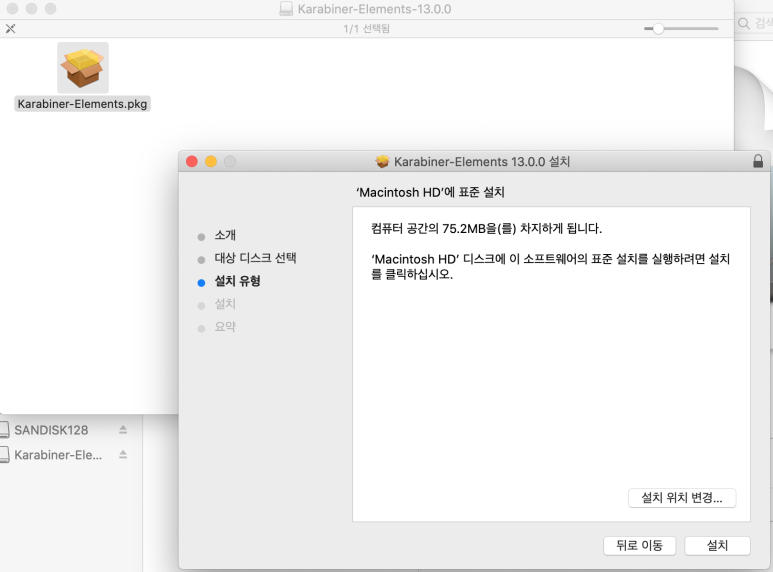Click the customize toolbar tools icon in Finder
Screen dimensions: 773x572
pos(10,29)
